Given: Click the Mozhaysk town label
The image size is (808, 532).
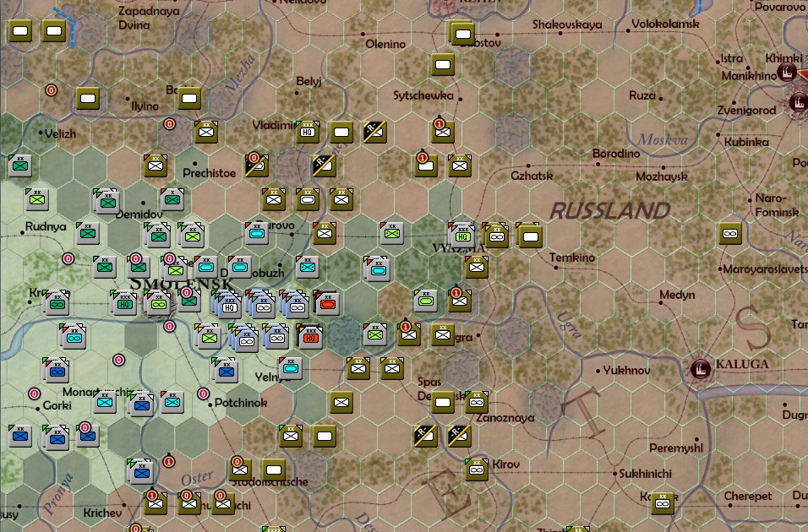Looking at the screenshot, I should point(661,176).
